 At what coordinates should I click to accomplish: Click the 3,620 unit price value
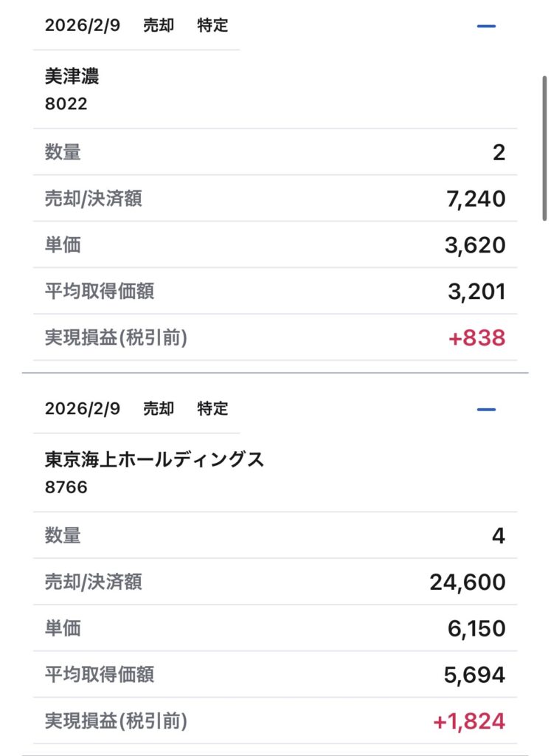click(476, 245)
